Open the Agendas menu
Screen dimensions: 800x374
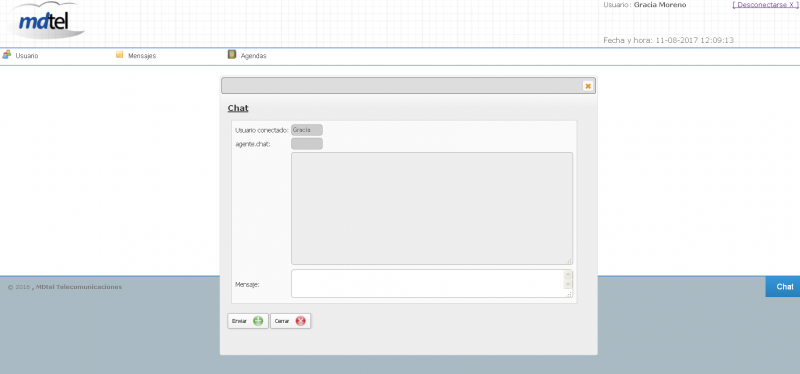[254, 56]
